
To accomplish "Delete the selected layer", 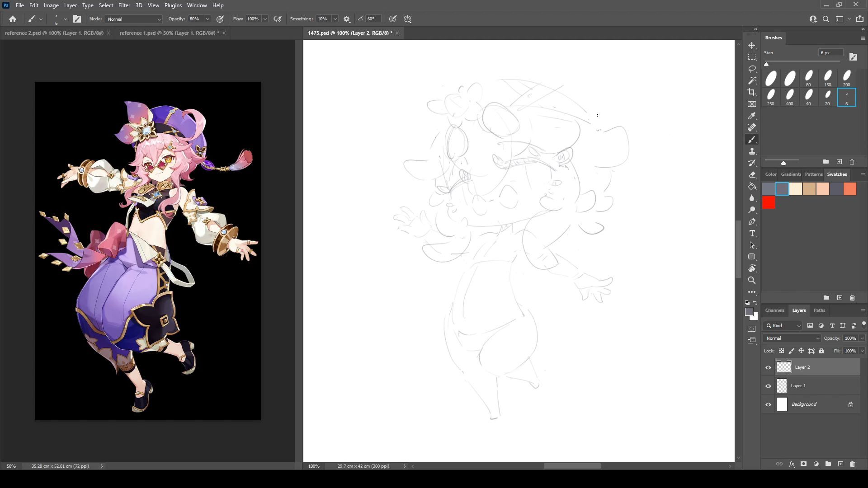I will 852,464.
